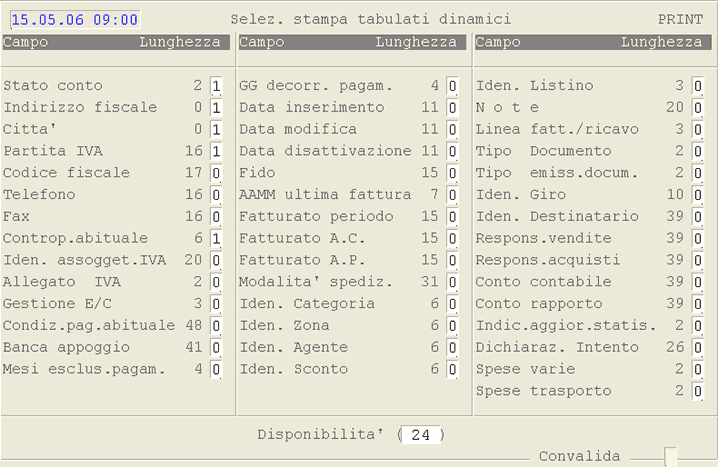Select the Citta' flag input box

pos(216,130)
